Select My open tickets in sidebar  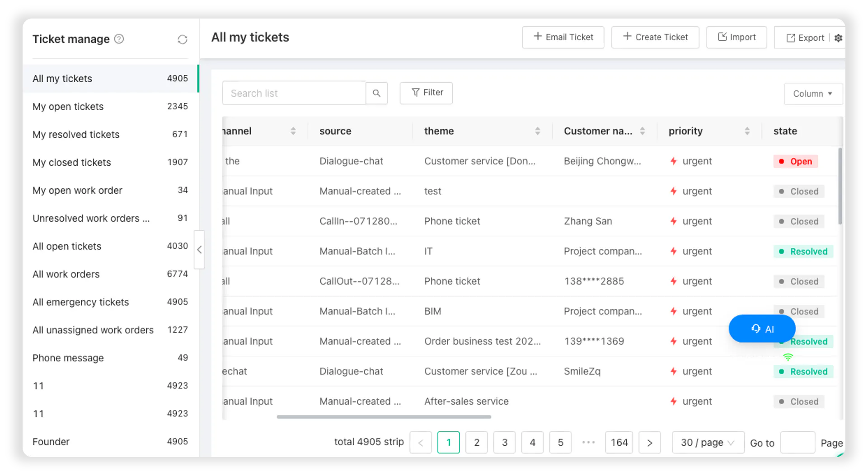click(110, 107)
